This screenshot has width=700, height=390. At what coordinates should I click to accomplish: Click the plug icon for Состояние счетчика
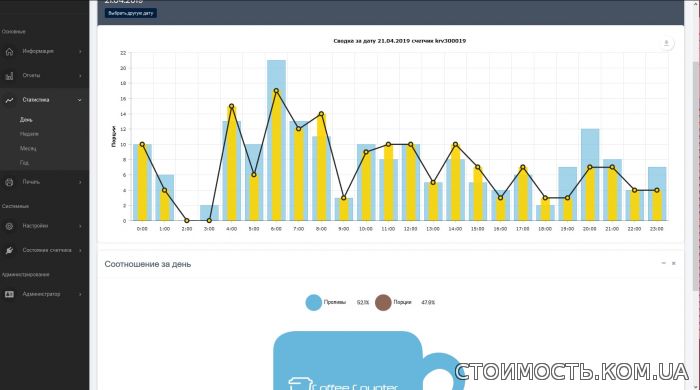pyautogui.click(x=9, y=250)
